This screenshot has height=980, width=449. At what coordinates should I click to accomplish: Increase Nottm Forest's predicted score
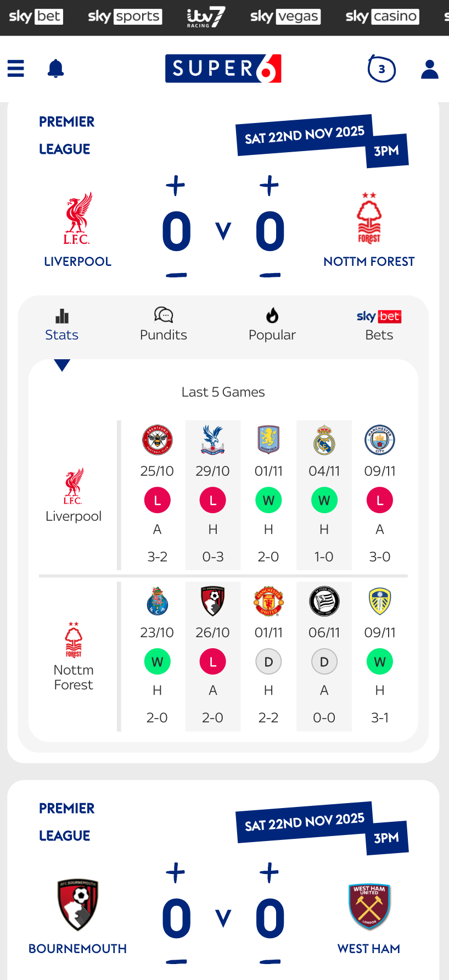point(270,186)
